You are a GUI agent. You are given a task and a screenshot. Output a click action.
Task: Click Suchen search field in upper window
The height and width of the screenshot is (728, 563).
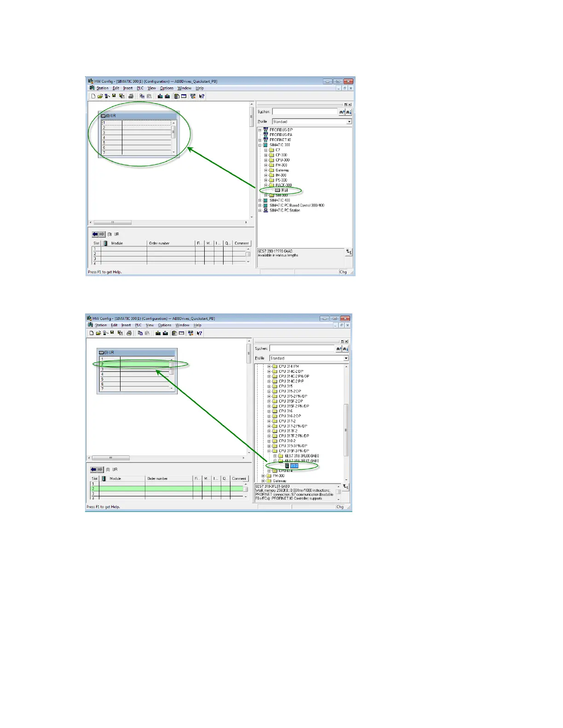coord(305,112)
